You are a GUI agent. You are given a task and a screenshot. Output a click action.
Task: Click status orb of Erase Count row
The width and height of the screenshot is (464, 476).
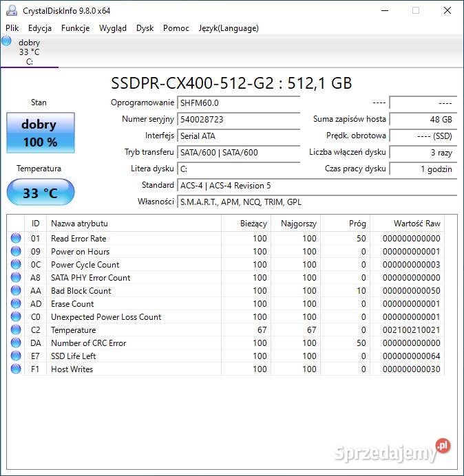[x=16, y=303]
